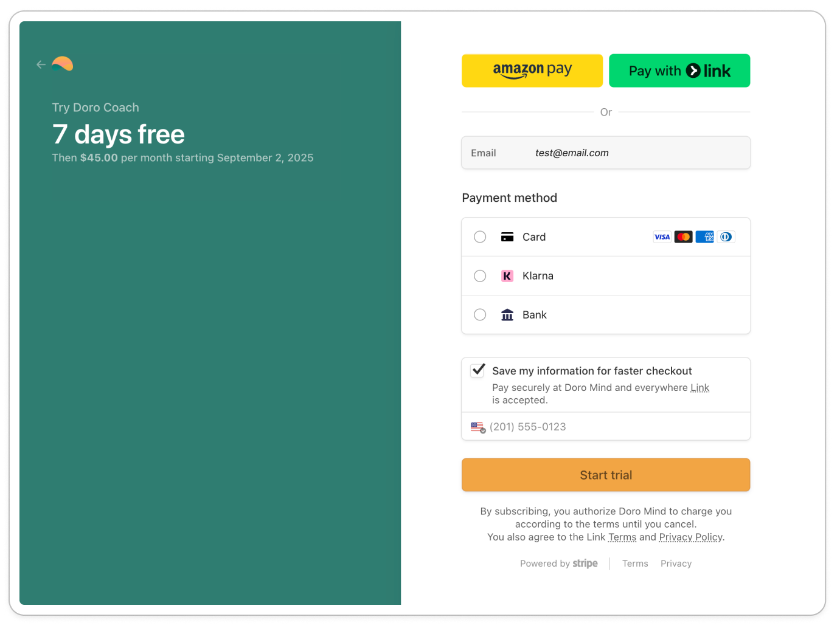The image size is (840, 628).
Task: Click the Doro Mind sun logo
Action: click(x=62, y=64)
